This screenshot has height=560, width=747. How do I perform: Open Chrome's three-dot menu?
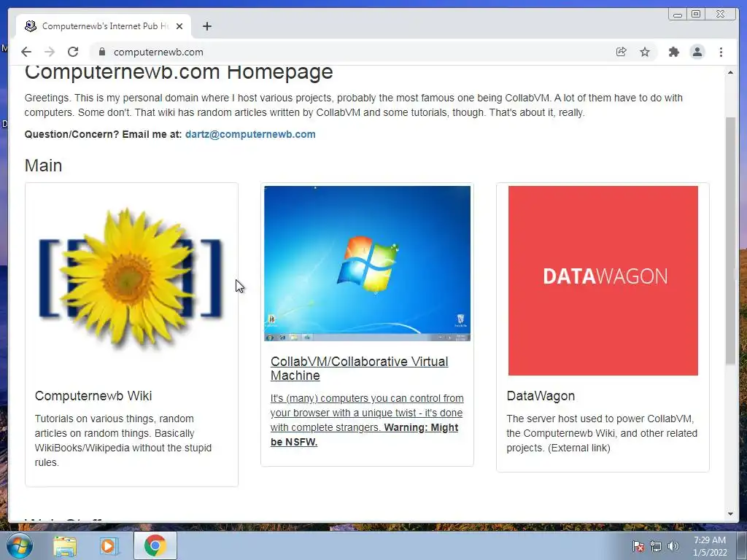click(721, 52)
